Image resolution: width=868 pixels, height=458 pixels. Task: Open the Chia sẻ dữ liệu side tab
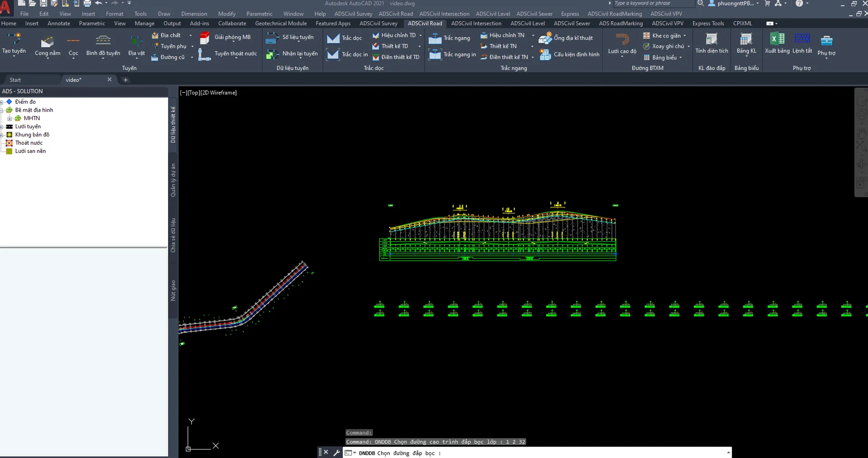tap(173, 235)
